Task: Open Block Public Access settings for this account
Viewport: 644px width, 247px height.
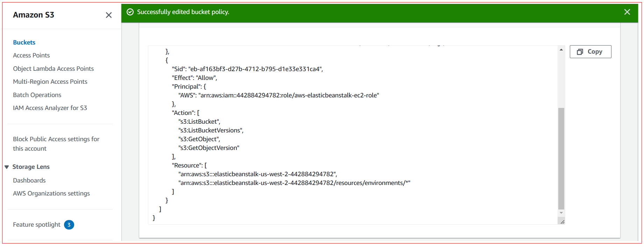Action: [x=56, y=144]
